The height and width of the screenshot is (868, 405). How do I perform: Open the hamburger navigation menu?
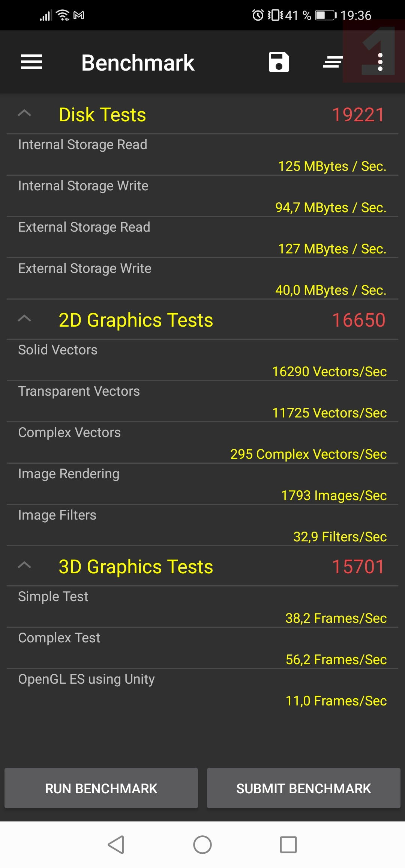[31, 62]
